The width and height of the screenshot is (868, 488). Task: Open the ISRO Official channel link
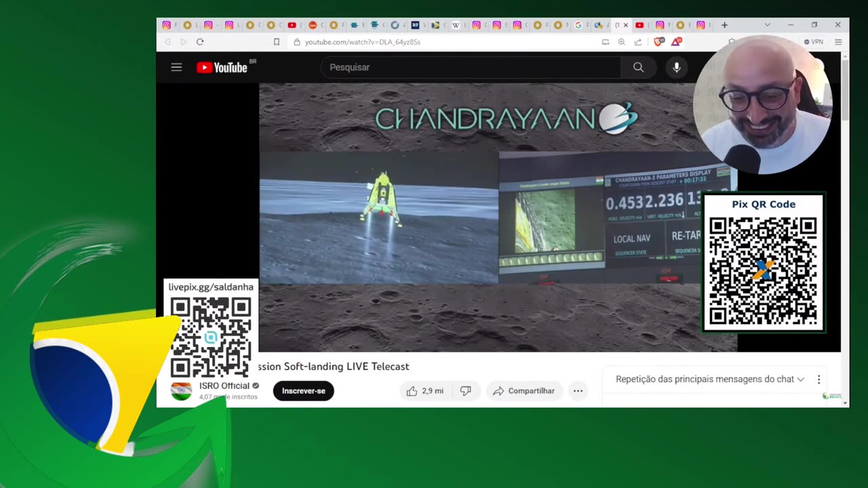(224, 386)
